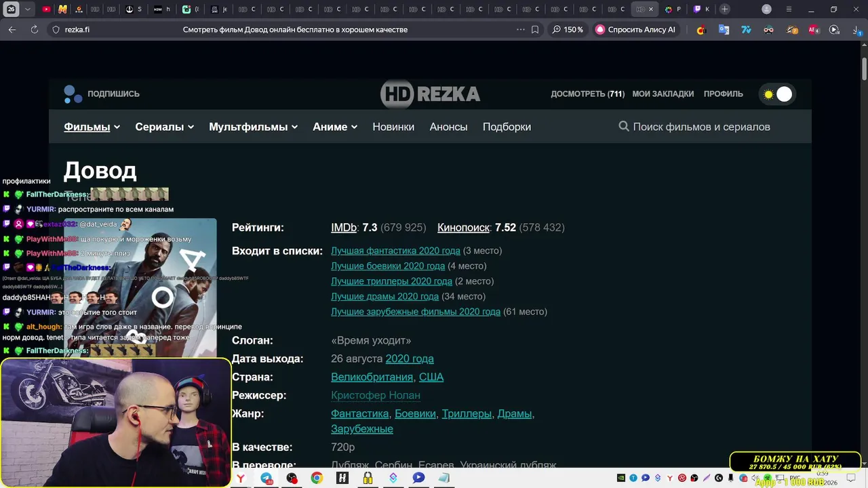
Task: Click the Великобритания country link
Action: [x=372, y=377]
